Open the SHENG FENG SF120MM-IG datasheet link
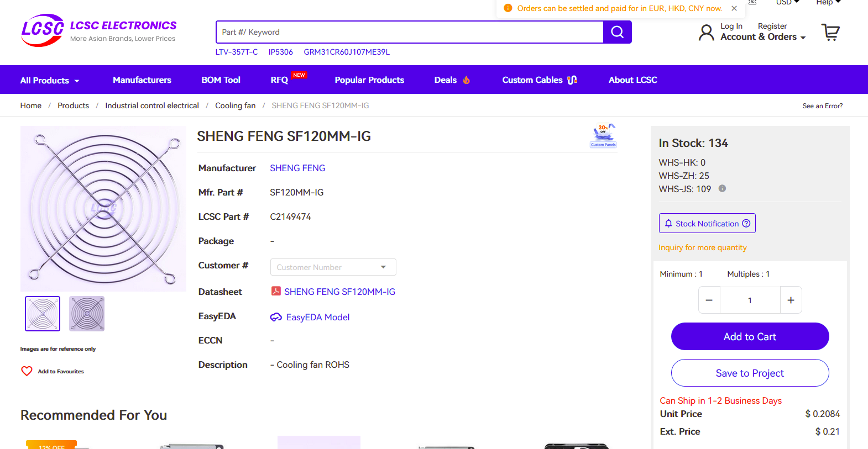Viewport: 868px width, 449px height. tap(339, 292)
